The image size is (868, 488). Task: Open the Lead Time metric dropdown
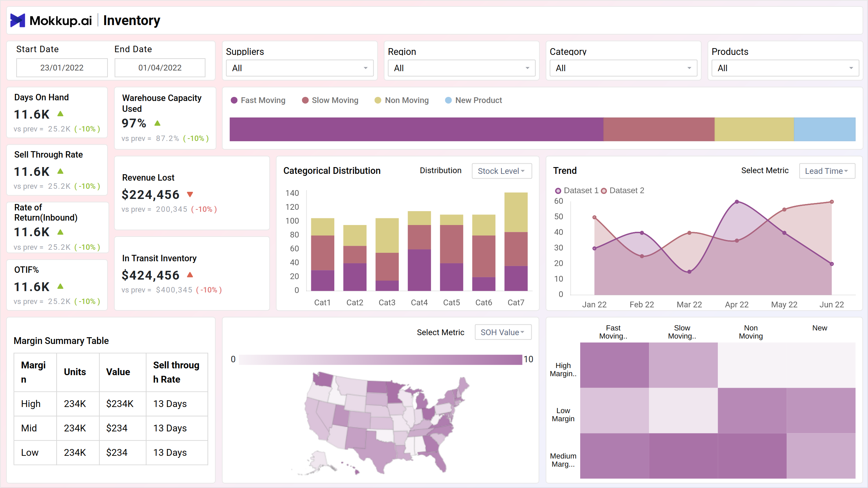pyautogui.click(x=827, y=171)
